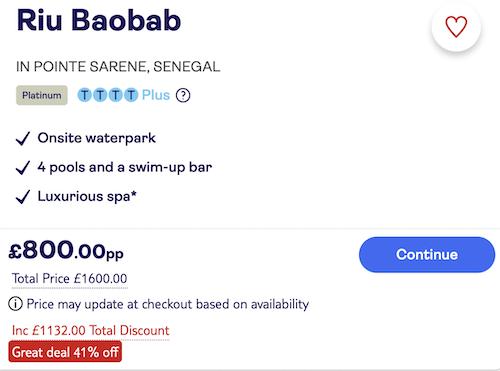Click the checkmark next to Luxurious spa
Screen dimensions: 500x371
click(x=23, y=197)
